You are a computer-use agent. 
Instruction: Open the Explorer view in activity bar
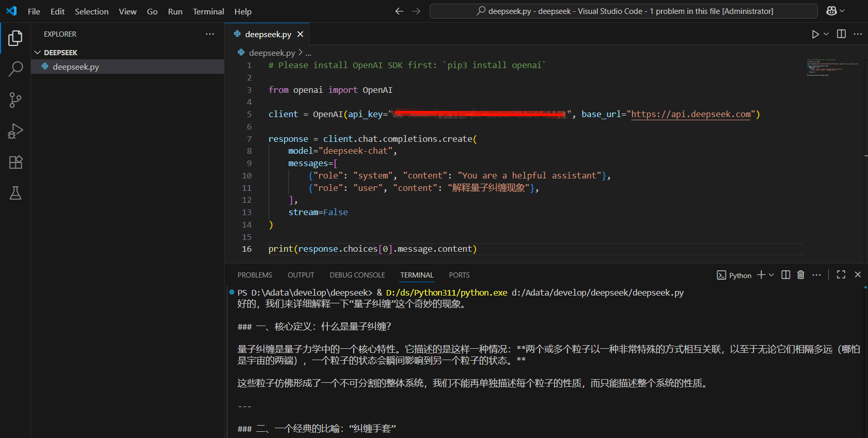pos(15,38)
